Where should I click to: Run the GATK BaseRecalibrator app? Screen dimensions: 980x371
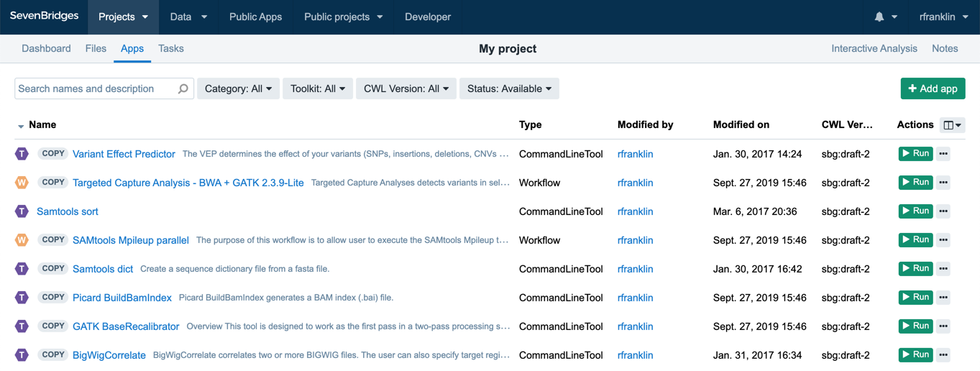(915, 326)
